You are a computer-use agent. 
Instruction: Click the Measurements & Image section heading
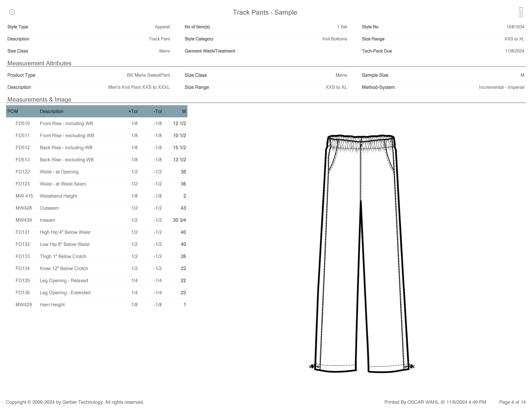coord(39,99)
